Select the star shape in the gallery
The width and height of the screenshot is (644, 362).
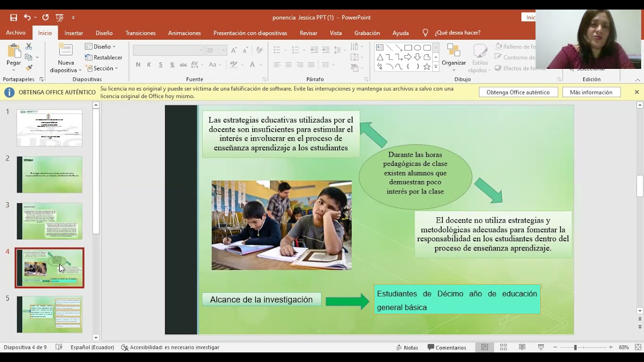coord(427,66)
